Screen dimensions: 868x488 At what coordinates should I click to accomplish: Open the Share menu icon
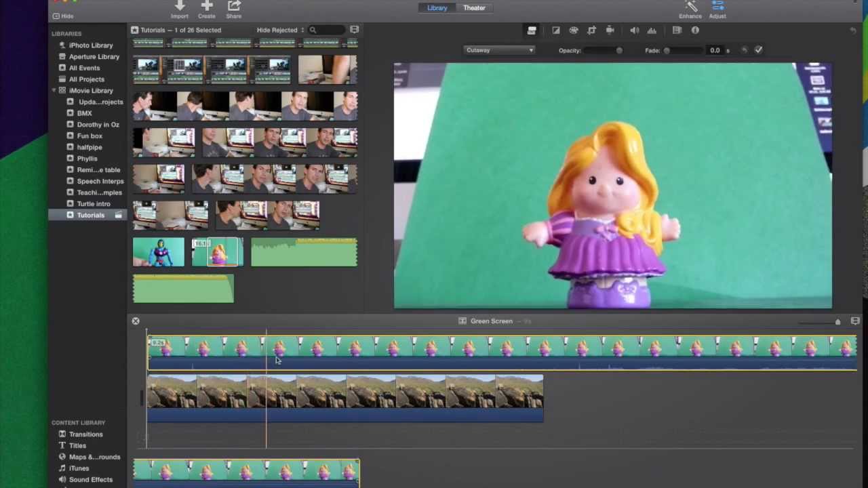[234, 5]
